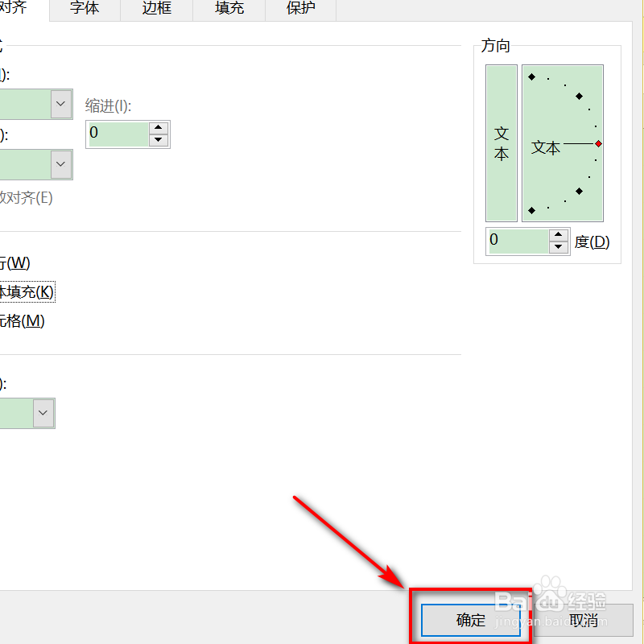Select the vertical 文本 orientation box
Viewport: 644px width, 644px height.
pos(502,143)
